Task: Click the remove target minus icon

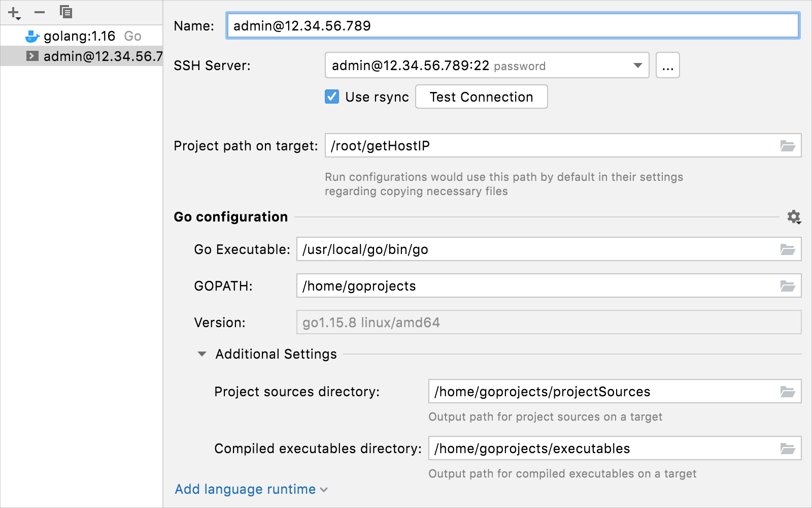Action: click(40, 12)
